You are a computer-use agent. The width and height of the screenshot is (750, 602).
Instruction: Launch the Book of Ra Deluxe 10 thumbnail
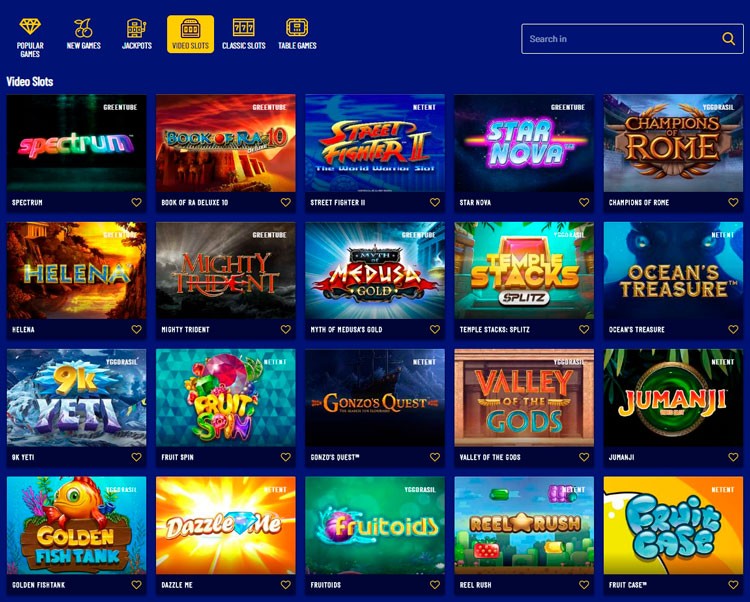(226, 143)
